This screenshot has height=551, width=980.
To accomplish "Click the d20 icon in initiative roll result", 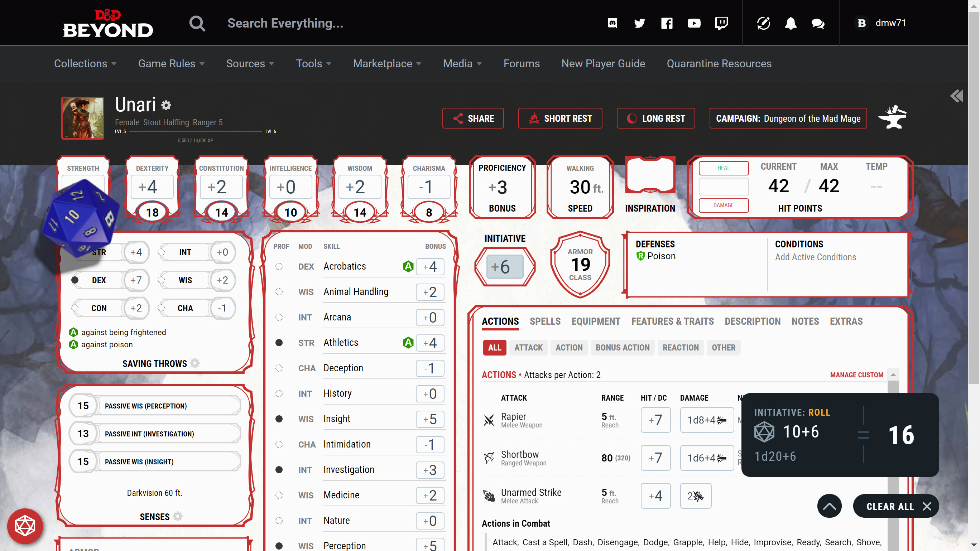I will tap(764, 431).
